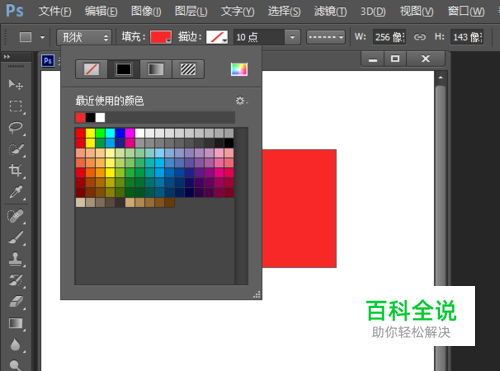Set fill type to no color
500x371 pixels.
(92, 69)
